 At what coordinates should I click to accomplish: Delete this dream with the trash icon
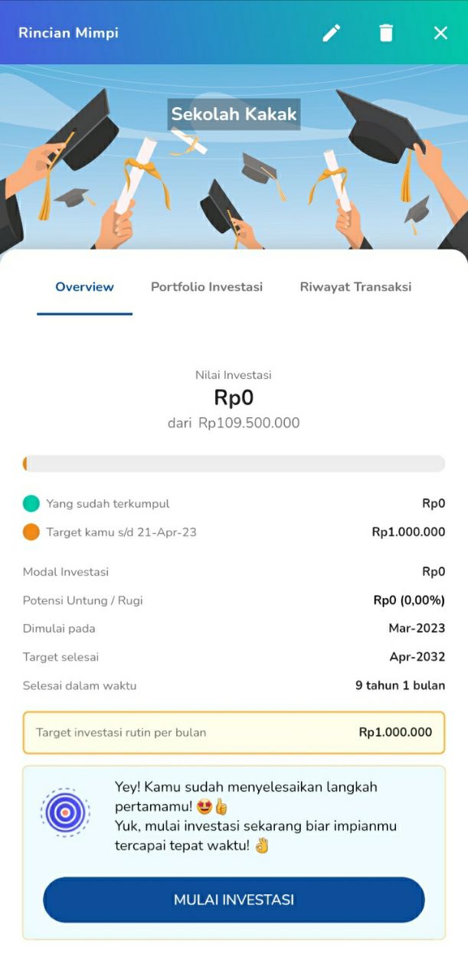pos(386,33)
